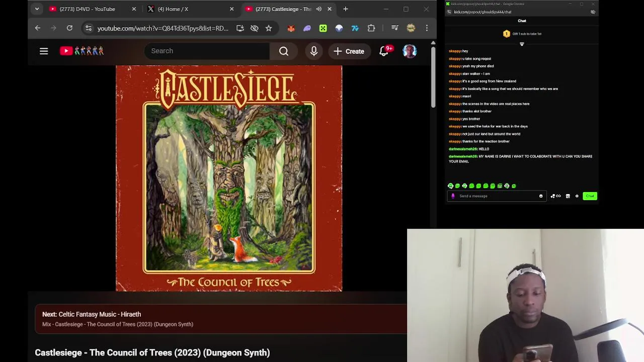Open the blue diamond extension icon
Image resolution: width=644 pixels, height=362 pixels.
pos(339,28)
